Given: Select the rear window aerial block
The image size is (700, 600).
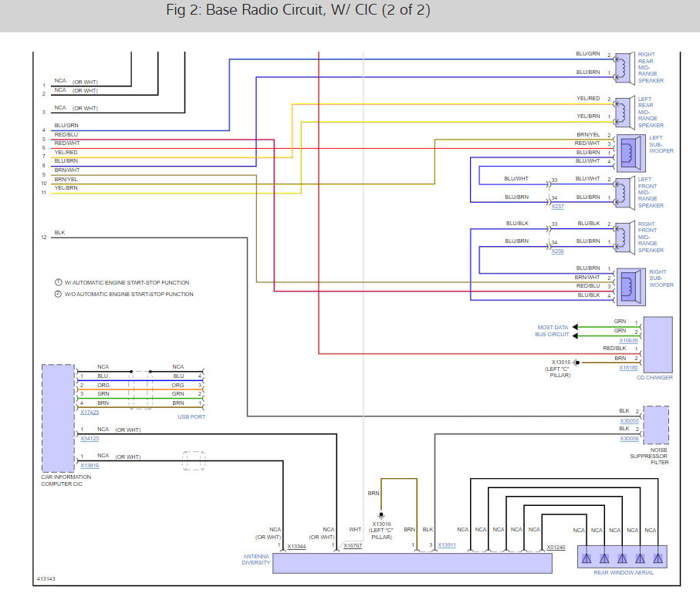Looking at the screenshot, I should point(622,557).
